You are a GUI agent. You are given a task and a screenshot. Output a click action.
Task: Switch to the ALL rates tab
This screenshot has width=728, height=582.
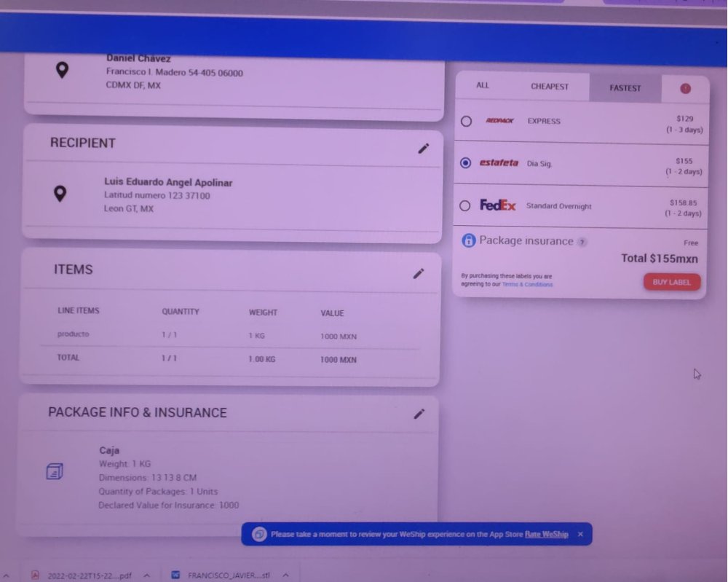coord(483,85)
